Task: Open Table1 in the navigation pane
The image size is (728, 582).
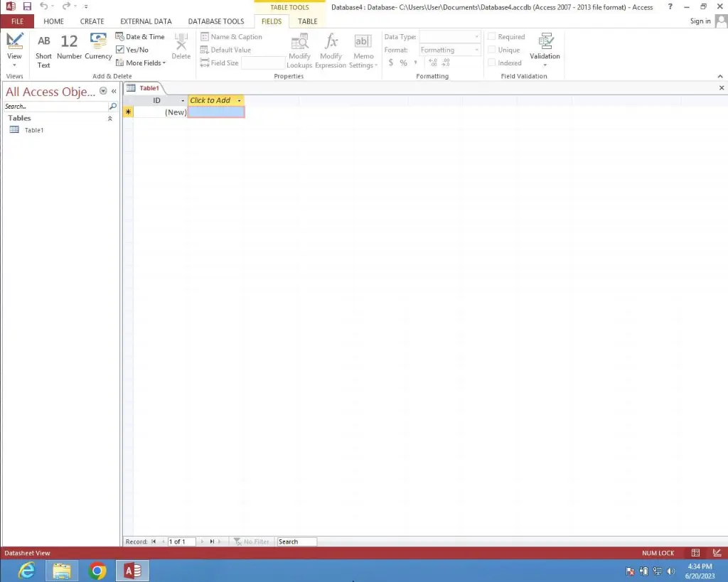Action: click(x=33, y=130)
